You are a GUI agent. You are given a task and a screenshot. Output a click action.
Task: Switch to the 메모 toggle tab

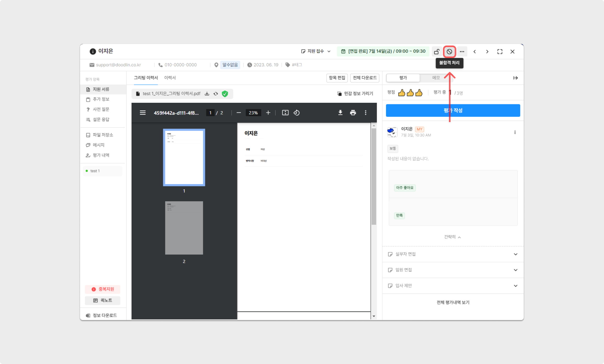(436, 78)
